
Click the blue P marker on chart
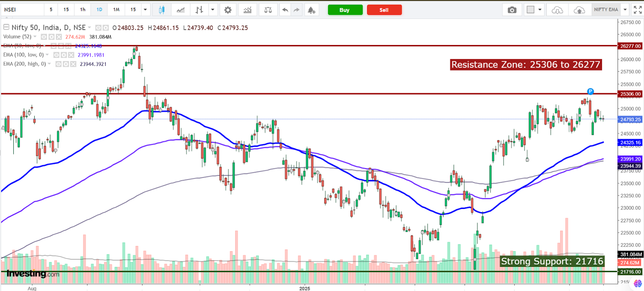point(590,92)
